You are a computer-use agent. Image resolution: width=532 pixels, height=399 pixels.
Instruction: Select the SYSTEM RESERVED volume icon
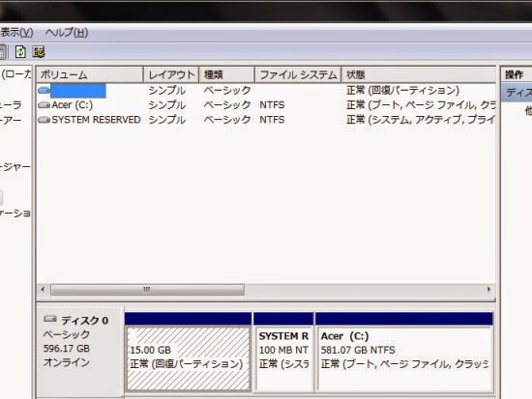point(44,120)
